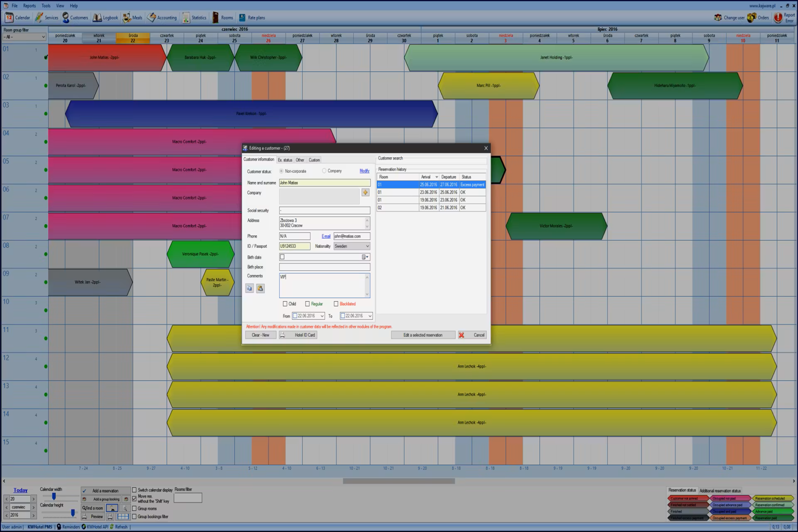Click the Find a room button

click(93, 508)
